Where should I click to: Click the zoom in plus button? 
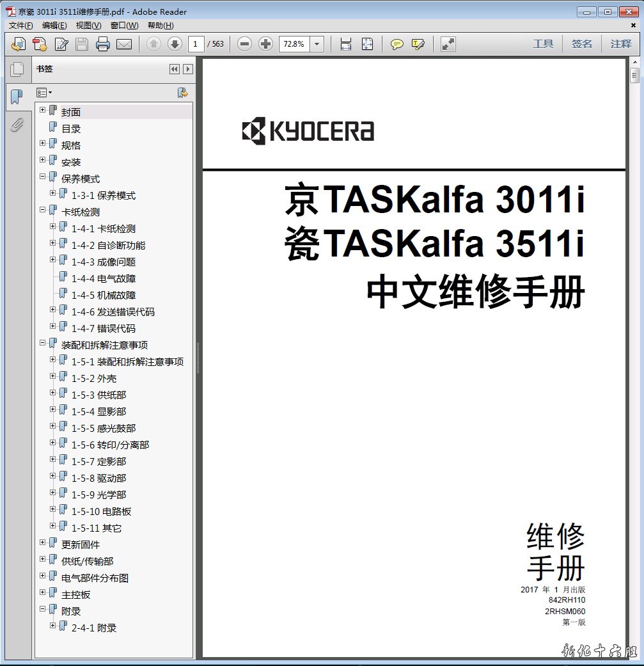(x=265, y=44)
